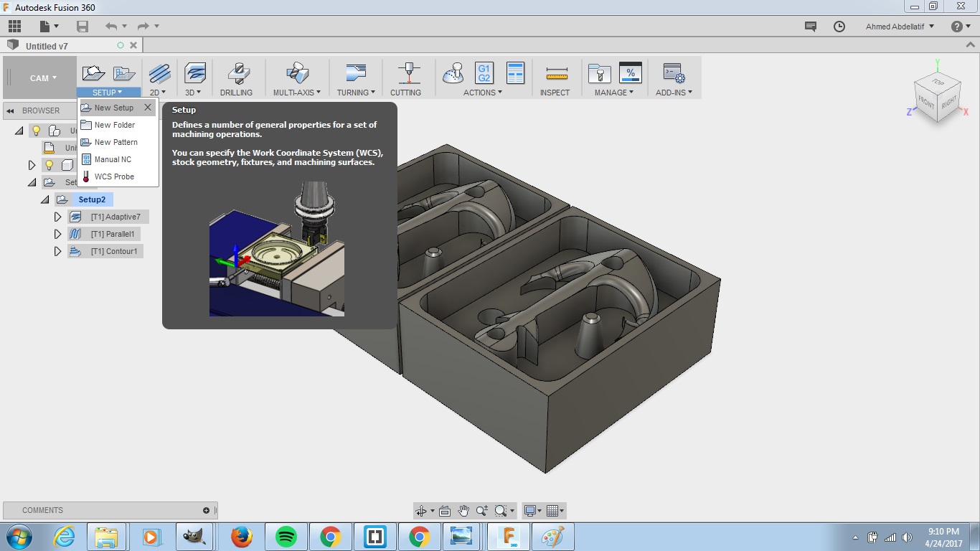Viewport: 980px width, 551px height.
Task: Open the Job Status clock icon
Action: (x=839, y=27)
